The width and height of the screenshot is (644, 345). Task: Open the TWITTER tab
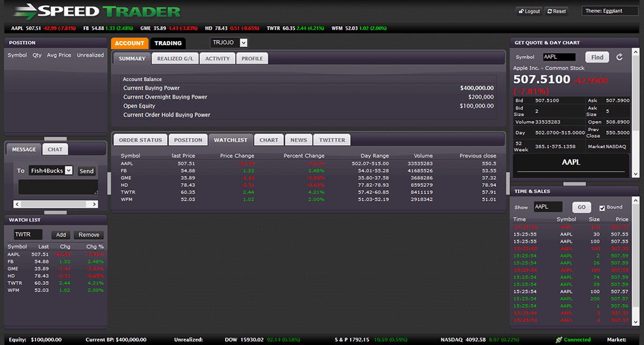pos(332,140)
